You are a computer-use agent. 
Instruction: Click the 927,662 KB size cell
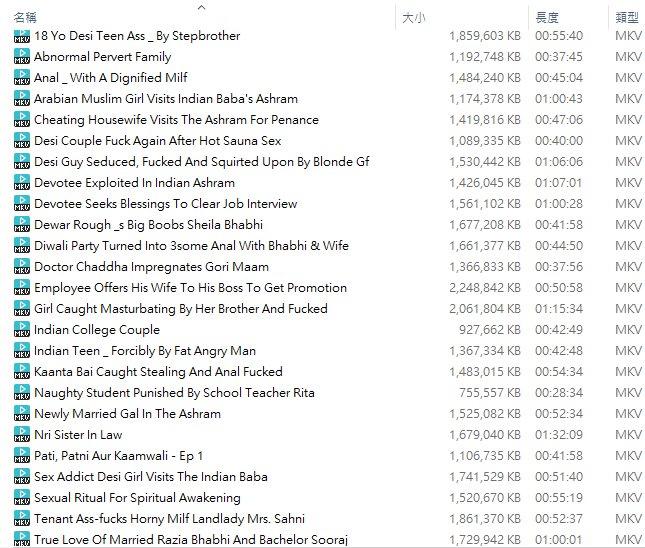tap(490, 330)
